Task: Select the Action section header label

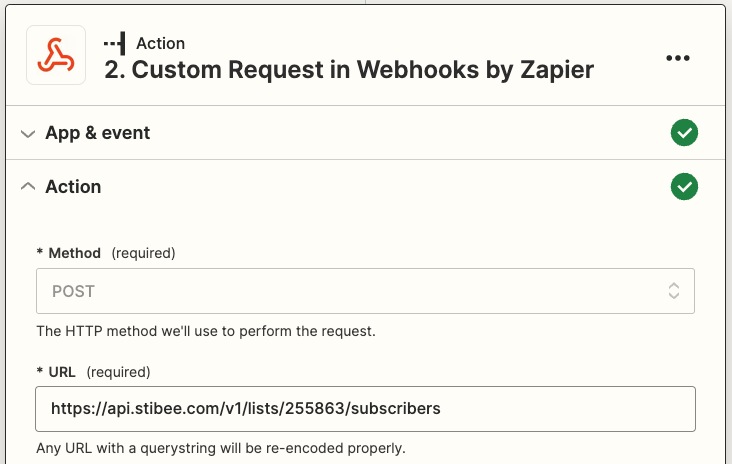Action: click(73, 187)
